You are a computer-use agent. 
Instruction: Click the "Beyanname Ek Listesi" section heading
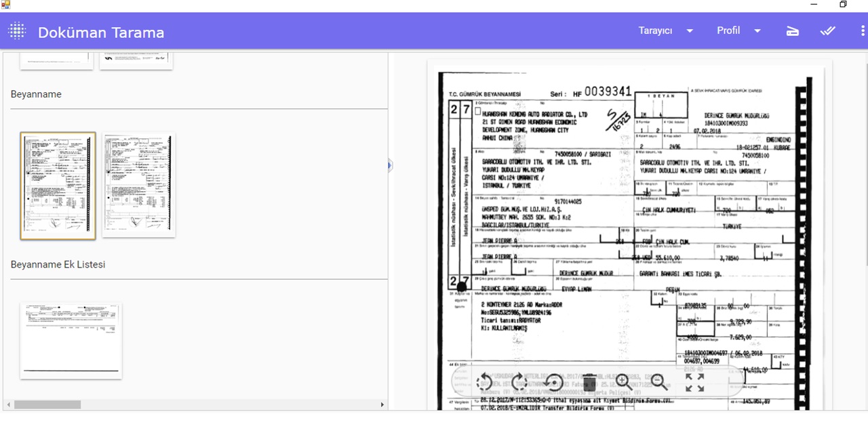(x=58, y=264)
